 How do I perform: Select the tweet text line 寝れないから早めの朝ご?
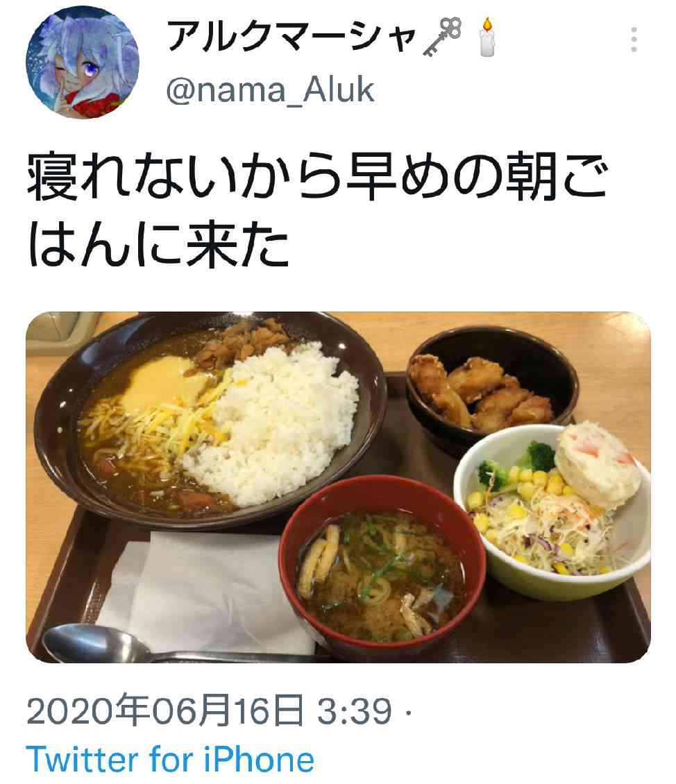tap(317, 178)
